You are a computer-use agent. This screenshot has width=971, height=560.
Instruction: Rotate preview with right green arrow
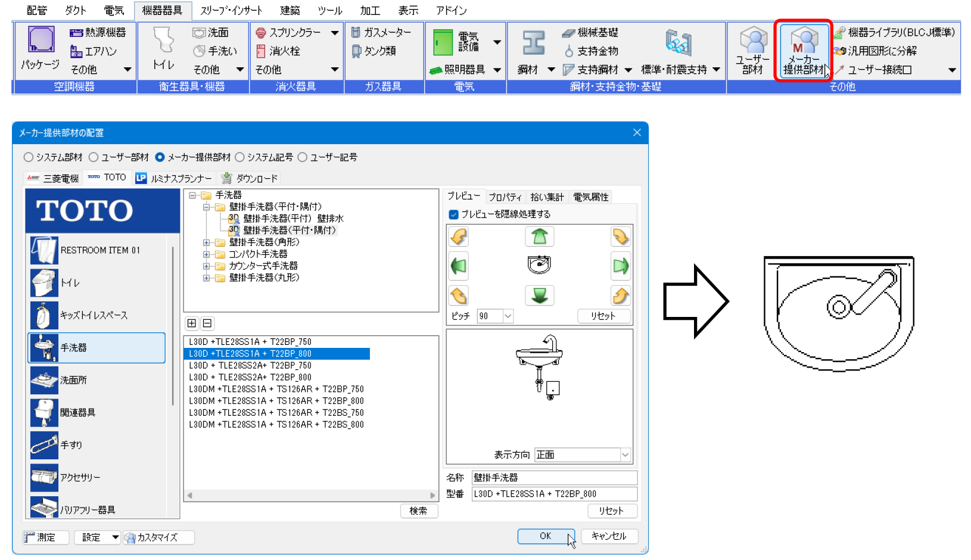[621, 266]
